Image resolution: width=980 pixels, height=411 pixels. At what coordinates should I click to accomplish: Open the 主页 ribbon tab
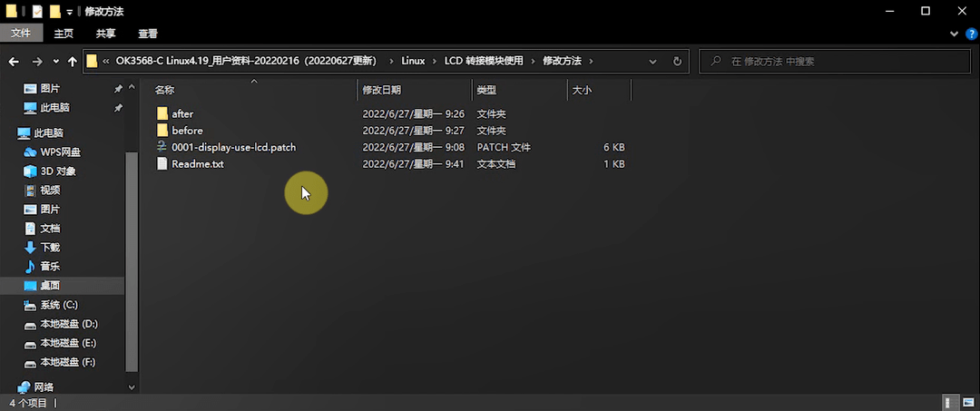point(64,34)
